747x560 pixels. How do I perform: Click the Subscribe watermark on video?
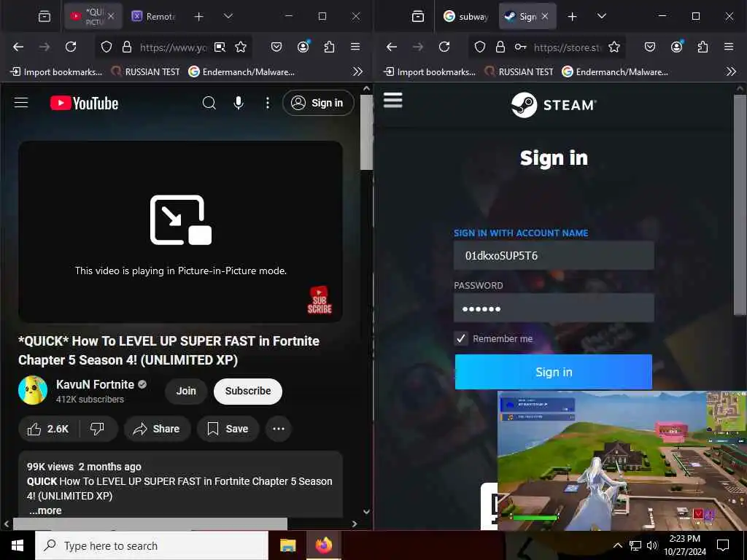click(320, 300)
